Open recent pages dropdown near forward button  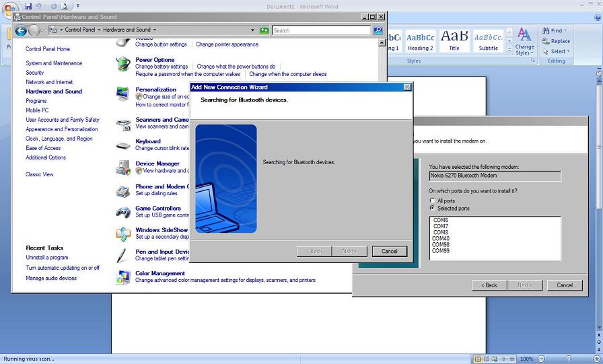click(42, 30)
